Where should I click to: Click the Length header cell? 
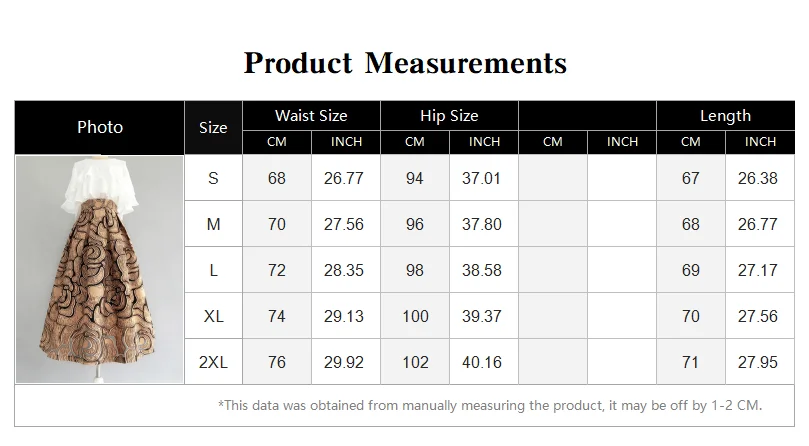coord(725,116)
